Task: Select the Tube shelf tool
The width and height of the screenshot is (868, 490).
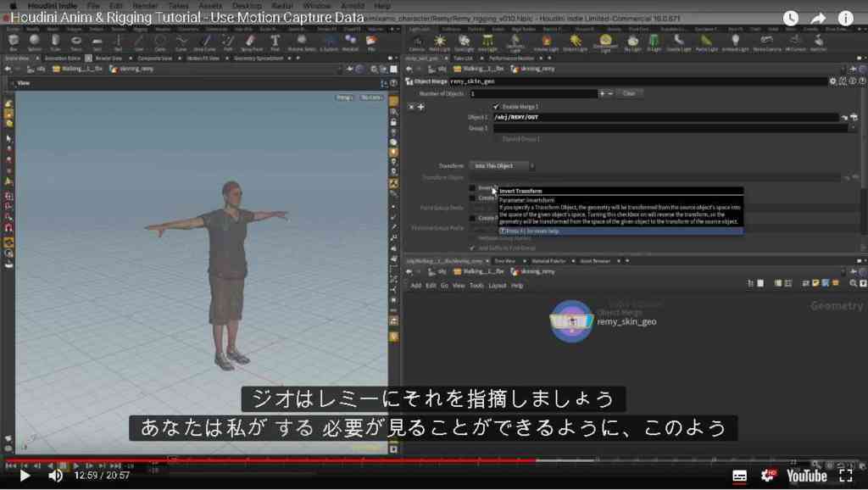Action: pyautogui.click(x=55, y=42)
